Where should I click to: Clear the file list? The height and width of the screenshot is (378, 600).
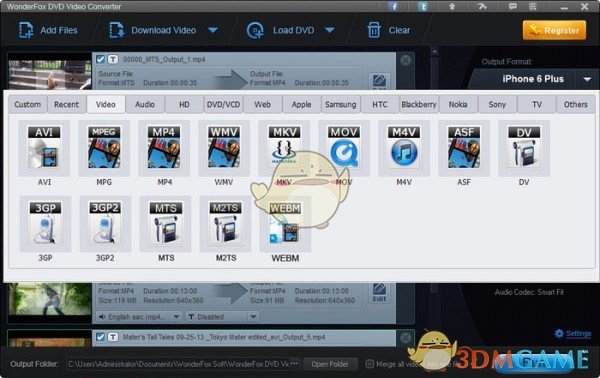(x=389, y=30)
